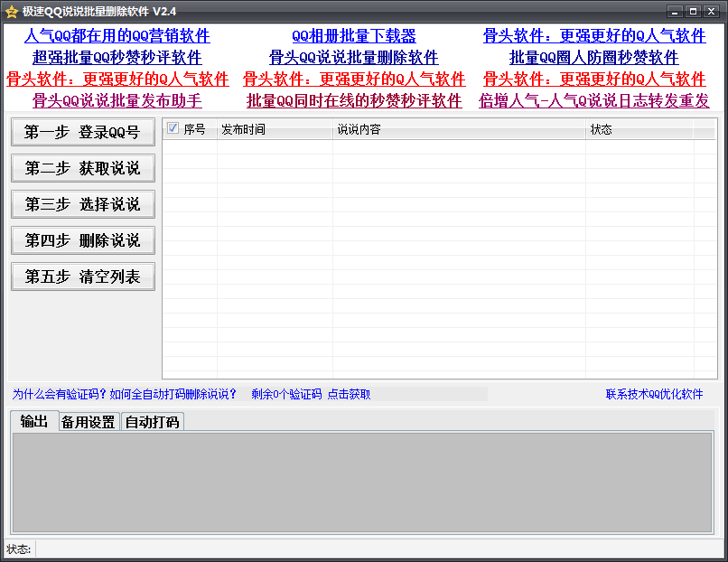
Task: Click 第三步 选择说说 button
Action: pos(82,204)
